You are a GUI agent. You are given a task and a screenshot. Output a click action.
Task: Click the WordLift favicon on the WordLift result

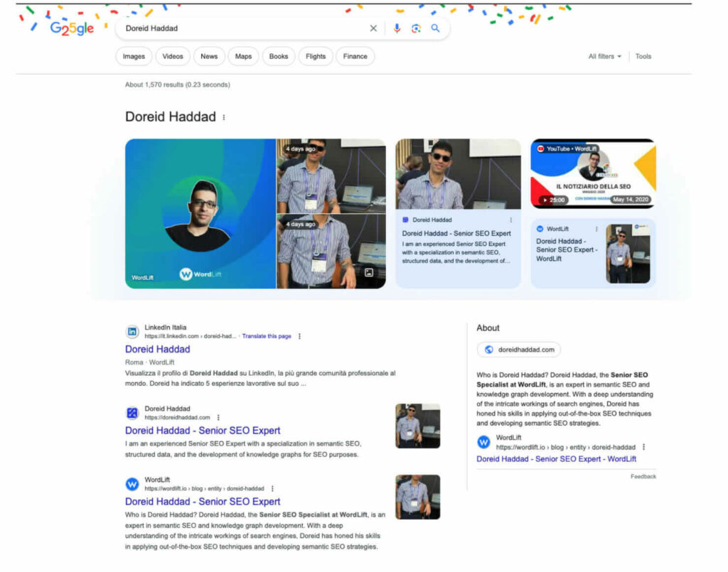point(132,484)
